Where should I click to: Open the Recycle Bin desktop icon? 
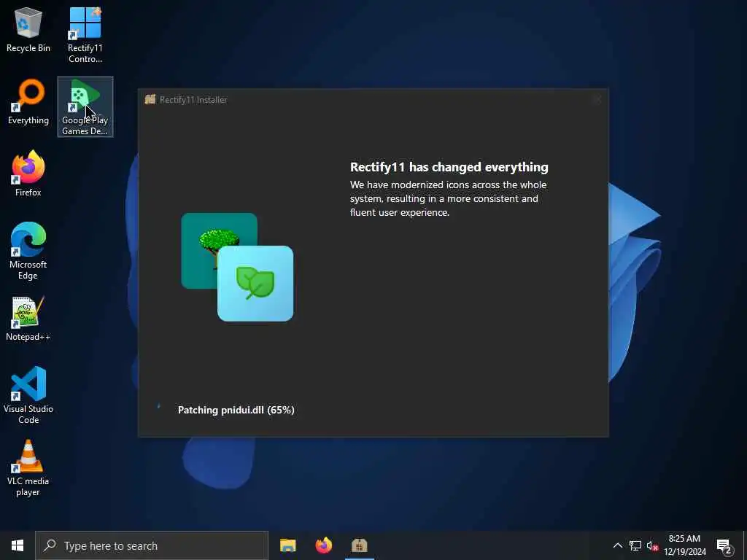(x=28, y=29)
